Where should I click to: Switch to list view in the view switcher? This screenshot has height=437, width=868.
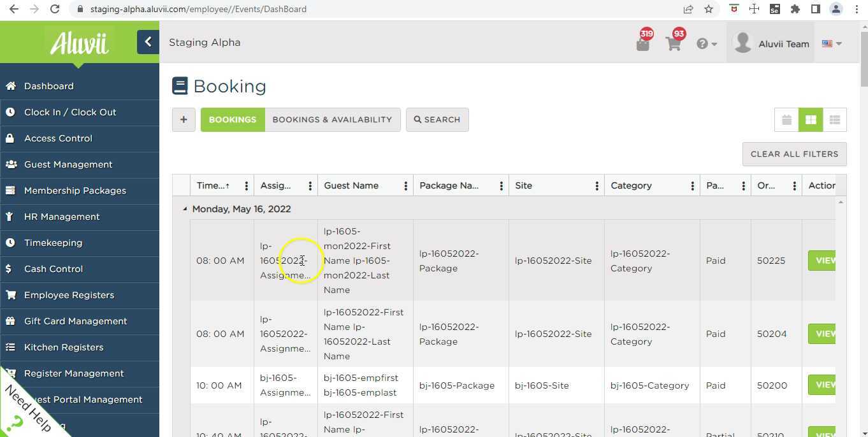point(835,119)
